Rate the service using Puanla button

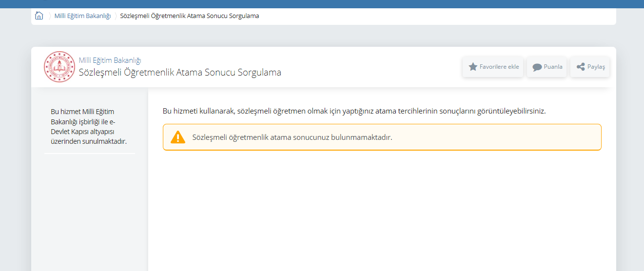click(x=546, y=67)
